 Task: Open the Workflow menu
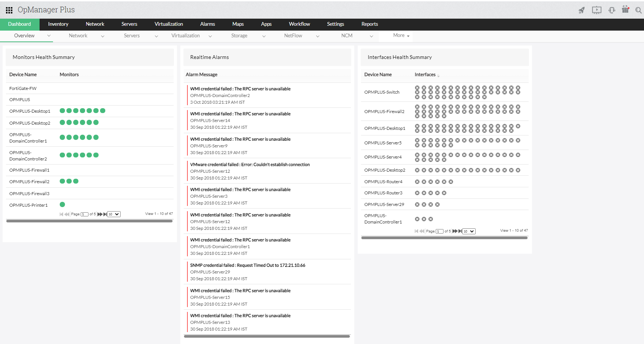(299, 24)
